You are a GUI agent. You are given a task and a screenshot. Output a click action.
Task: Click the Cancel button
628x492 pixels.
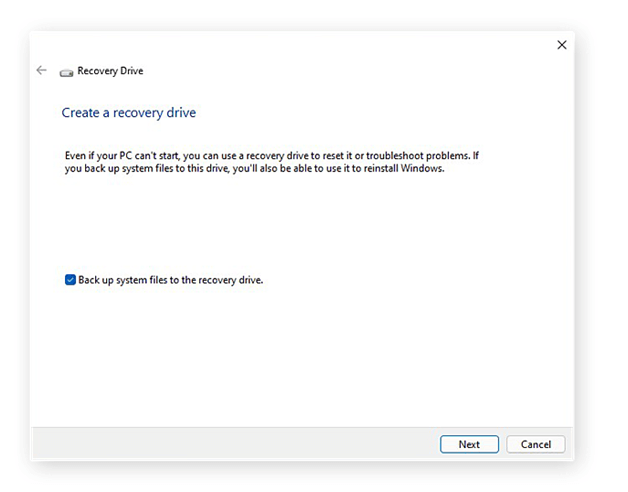pyautogui.click(x=536, y=444)
